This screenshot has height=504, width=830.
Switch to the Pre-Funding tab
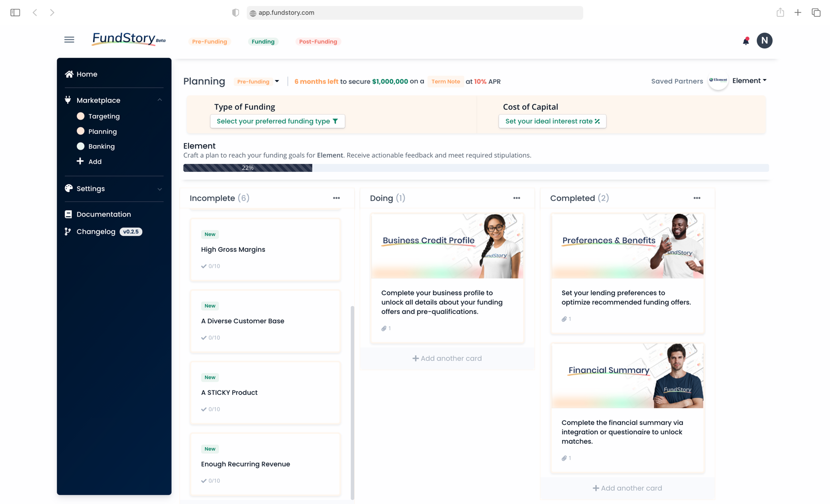tap(209, 41)
